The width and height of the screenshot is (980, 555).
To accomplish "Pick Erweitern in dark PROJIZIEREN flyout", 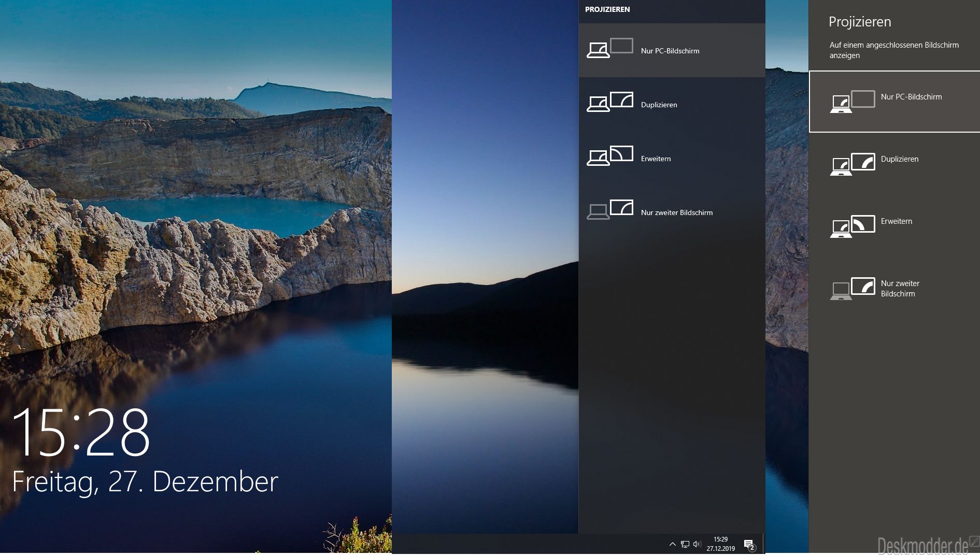I will click(672, 158).
